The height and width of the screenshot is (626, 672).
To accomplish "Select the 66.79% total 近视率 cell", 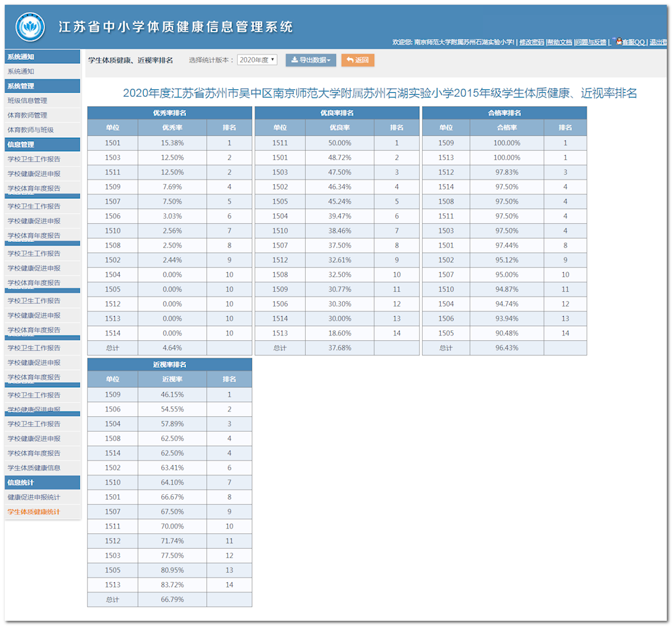I will (172, 599).
